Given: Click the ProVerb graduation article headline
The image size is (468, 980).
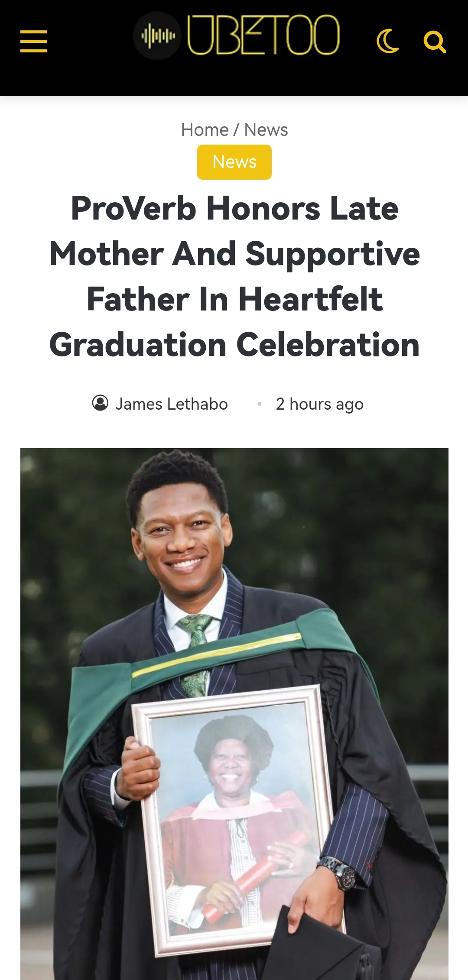Looking at the screenshot, I should pyautogui.click(x=234, y=276).
